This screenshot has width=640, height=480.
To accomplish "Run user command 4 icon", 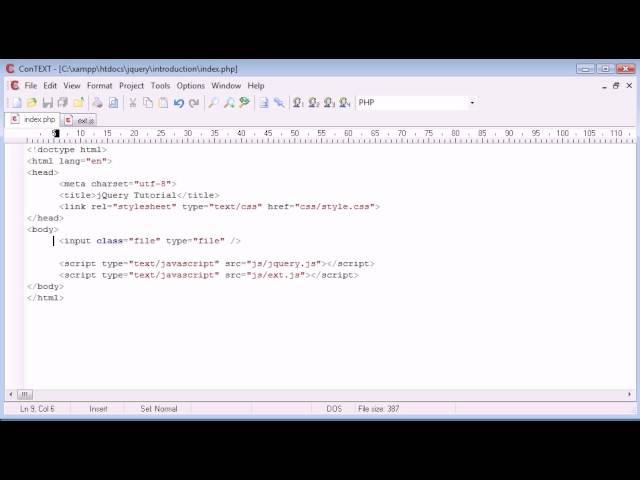I will click(x=344, y=102).
